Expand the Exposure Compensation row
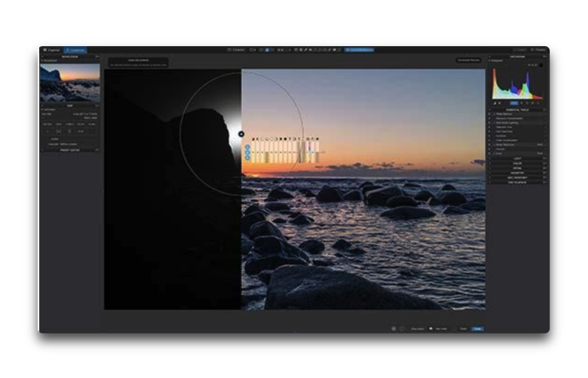Image resolution: width=588 pixels, height=378 pixels. tap(517, 119)
